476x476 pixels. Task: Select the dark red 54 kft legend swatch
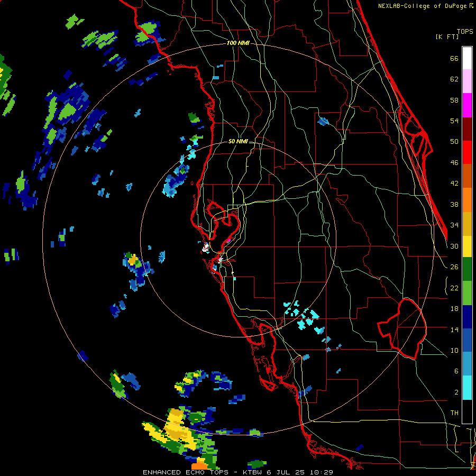tap(467, 129)
